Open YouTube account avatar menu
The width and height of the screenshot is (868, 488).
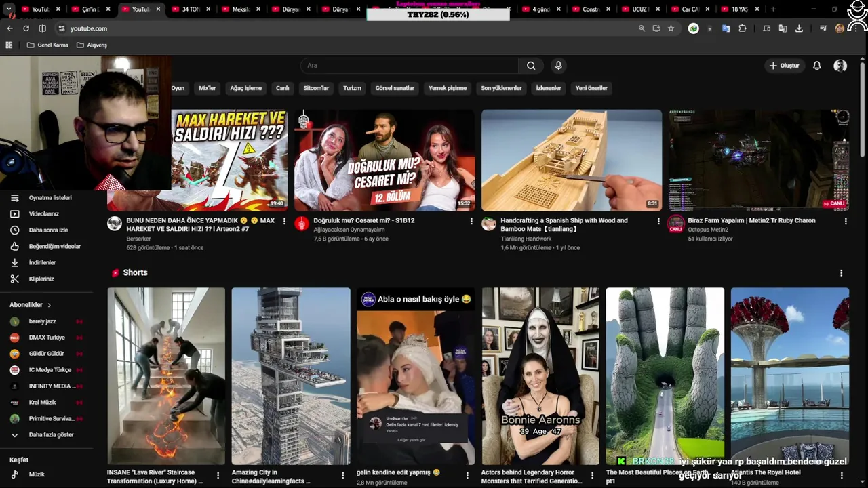pyautogui.click(x=840, y=66)
